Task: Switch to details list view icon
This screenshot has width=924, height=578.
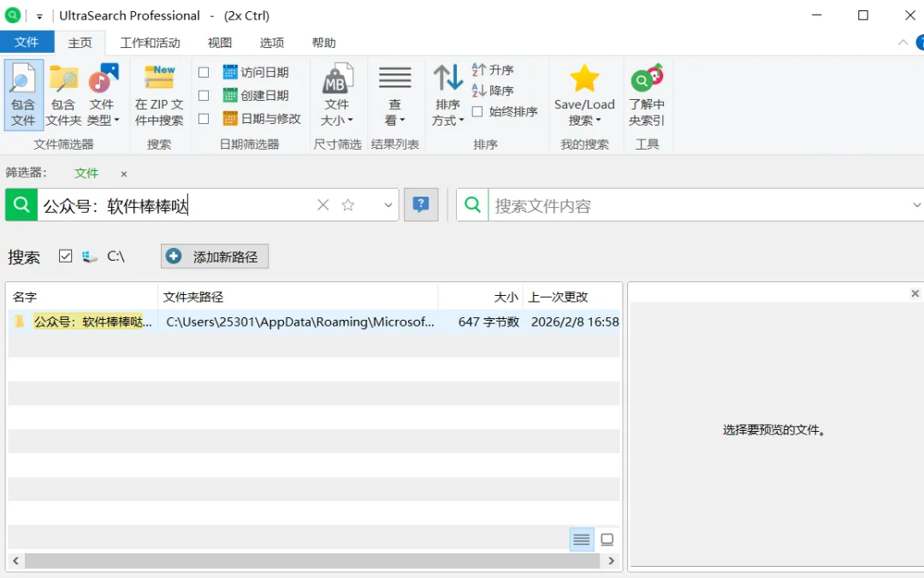Action: [582, 540]
